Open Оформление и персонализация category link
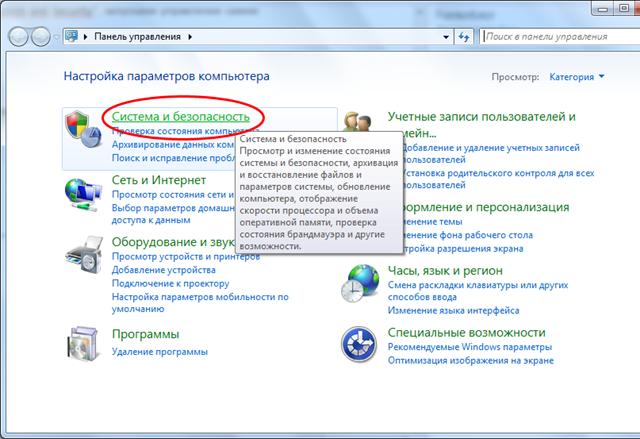The height and width of the screenshot is (439, 640). click(486, 207)
